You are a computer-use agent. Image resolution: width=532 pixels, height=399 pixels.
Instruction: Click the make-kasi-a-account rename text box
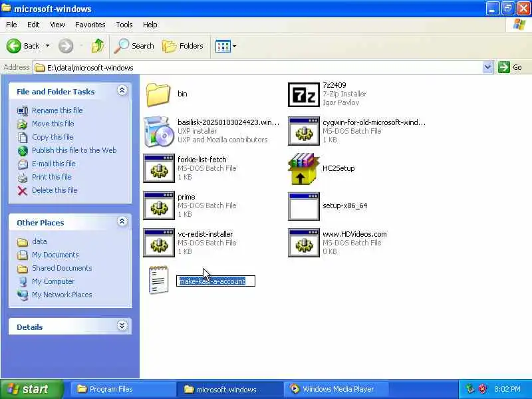click(215, 281)
